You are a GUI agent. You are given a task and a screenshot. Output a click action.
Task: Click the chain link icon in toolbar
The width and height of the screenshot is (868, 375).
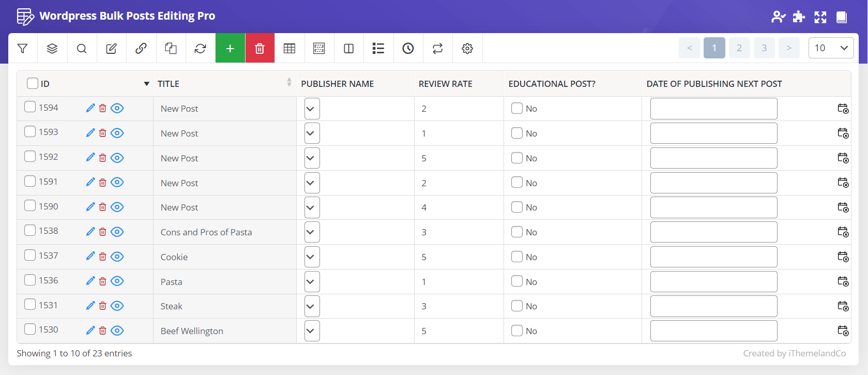[x=141, y=48]
